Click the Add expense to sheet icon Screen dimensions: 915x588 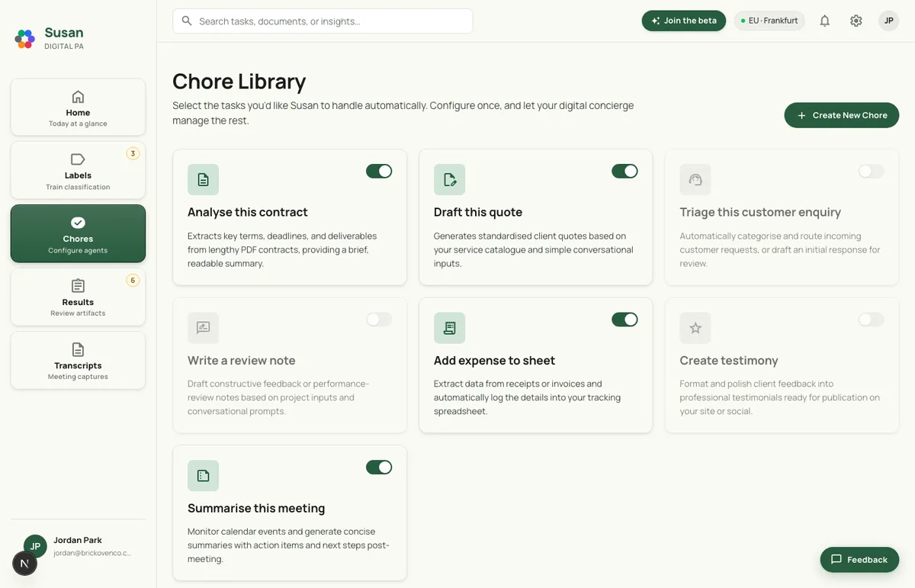click(x=449, y=328)
